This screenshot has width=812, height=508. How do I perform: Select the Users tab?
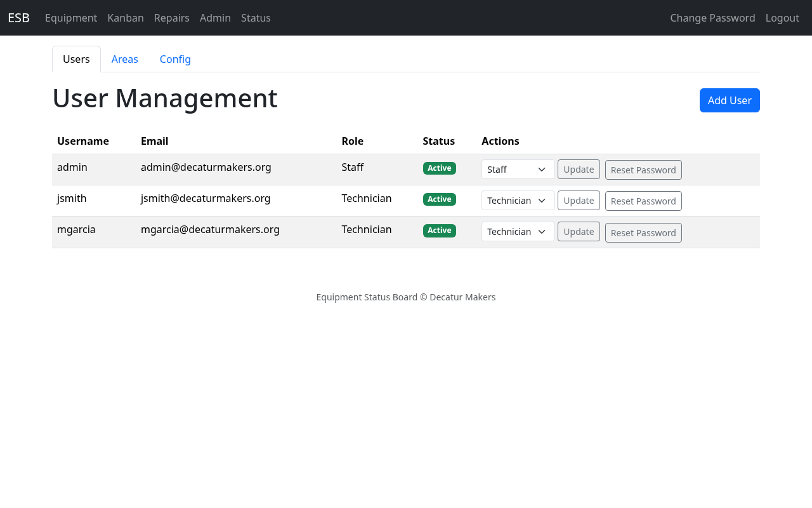point(76,58)
